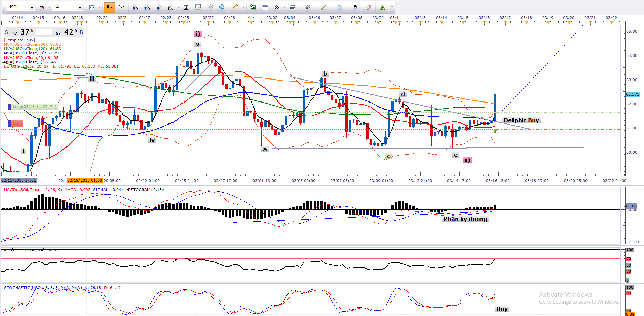Screen dimensions: 644x316
Task: Click the red MVA 20 indicator legend
Action: click(31, 58)
